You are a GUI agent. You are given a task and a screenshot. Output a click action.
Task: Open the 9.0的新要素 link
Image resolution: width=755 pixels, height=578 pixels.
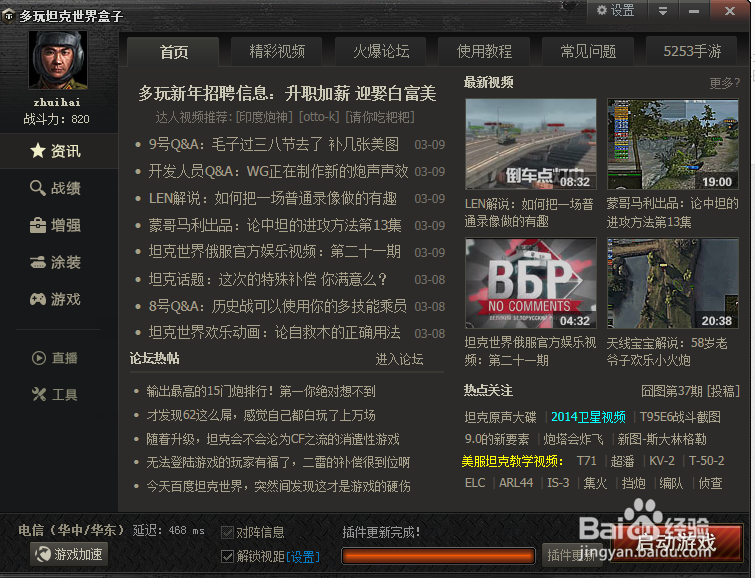[496, 439]
